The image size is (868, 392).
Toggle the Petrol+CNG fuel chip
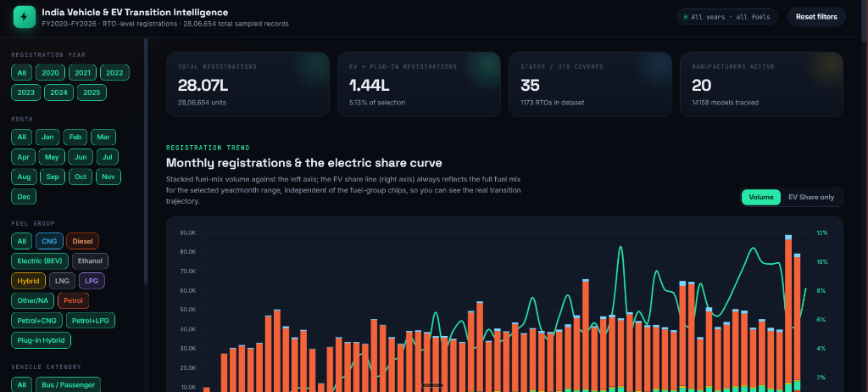click(36, 321)
